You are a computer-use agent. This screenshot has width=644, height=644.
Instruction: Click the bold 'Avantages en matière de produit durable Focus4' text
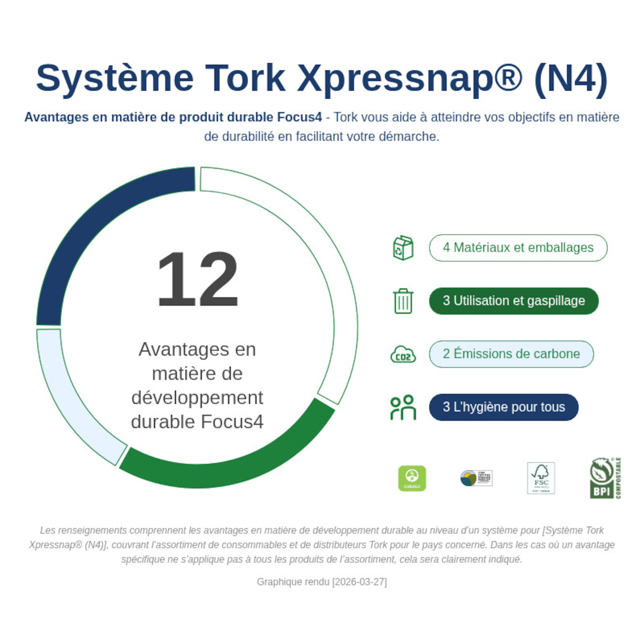[173, 117]
